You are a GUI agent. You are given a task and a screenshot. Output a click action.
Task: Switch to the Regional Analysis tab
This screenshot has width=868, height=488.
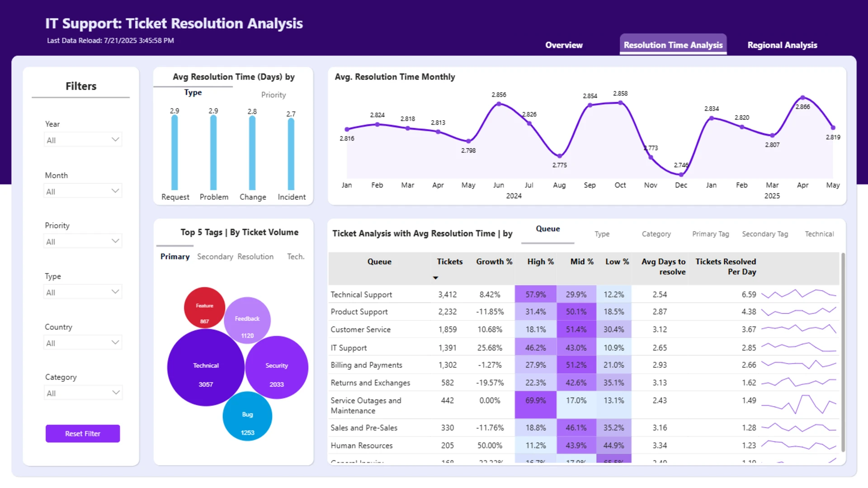click(782, 45)
